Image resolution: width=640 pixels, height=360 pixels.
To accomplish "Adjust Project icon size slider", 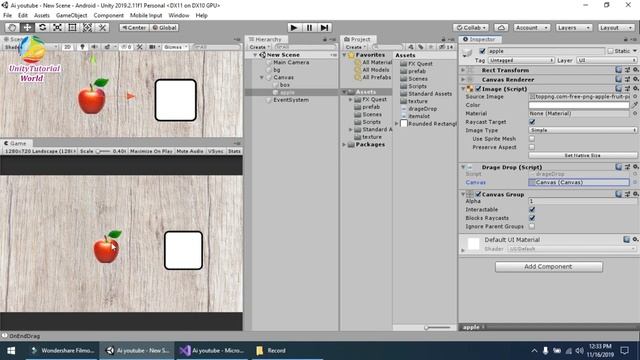I will [438, 327].
